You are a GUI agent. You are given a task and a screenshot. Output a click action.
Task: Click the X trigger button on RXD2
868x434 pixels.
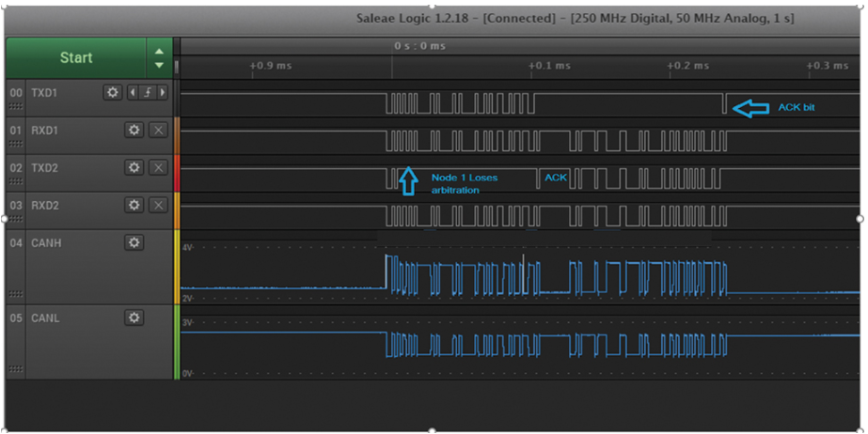point(158,205)
